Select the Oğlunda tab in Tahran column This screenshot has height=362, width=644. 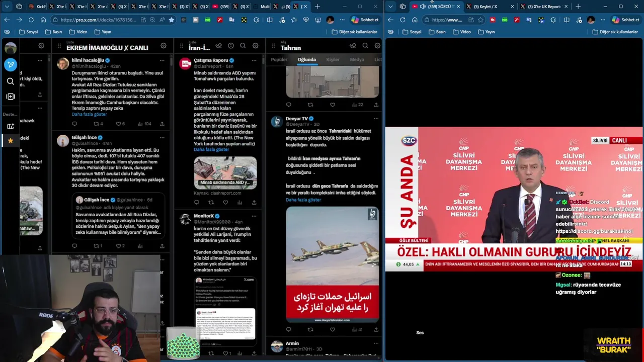point(306,59)
